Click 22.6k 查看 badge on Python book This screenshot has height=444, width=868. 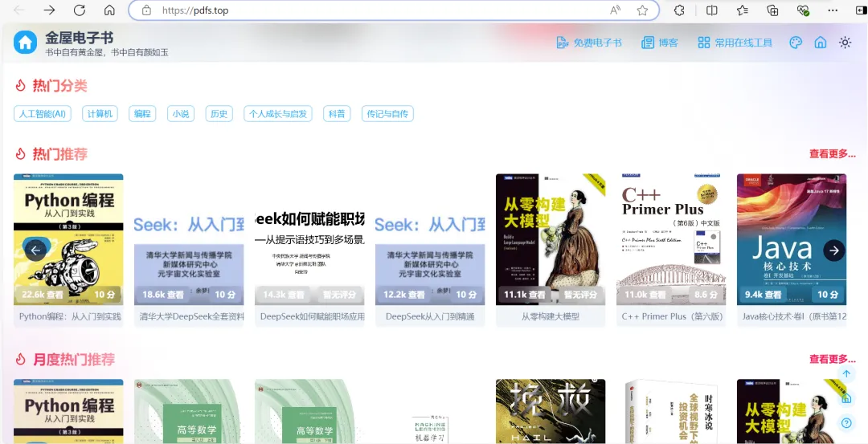coord(43,295)
